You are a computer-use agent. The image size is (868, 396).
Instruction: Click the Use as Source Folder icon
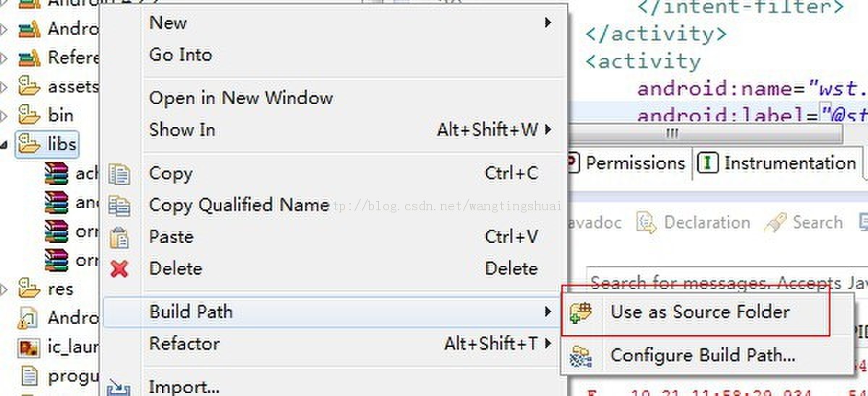(581, 312)
